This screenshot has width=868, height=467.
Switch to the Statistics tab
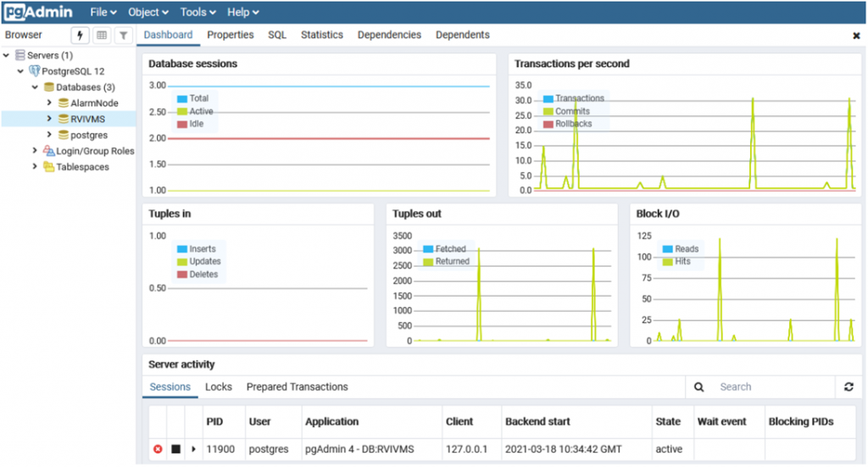point(322,35)
